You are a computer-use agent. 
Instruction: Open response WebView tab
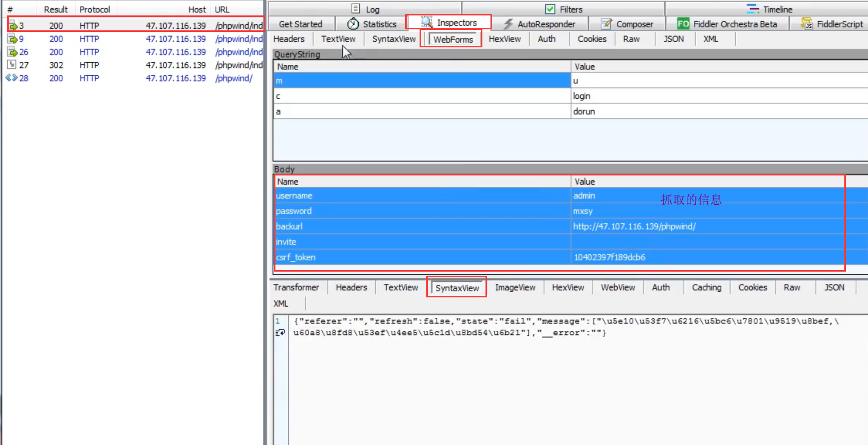pyautogui.click(x=618, y=288)
